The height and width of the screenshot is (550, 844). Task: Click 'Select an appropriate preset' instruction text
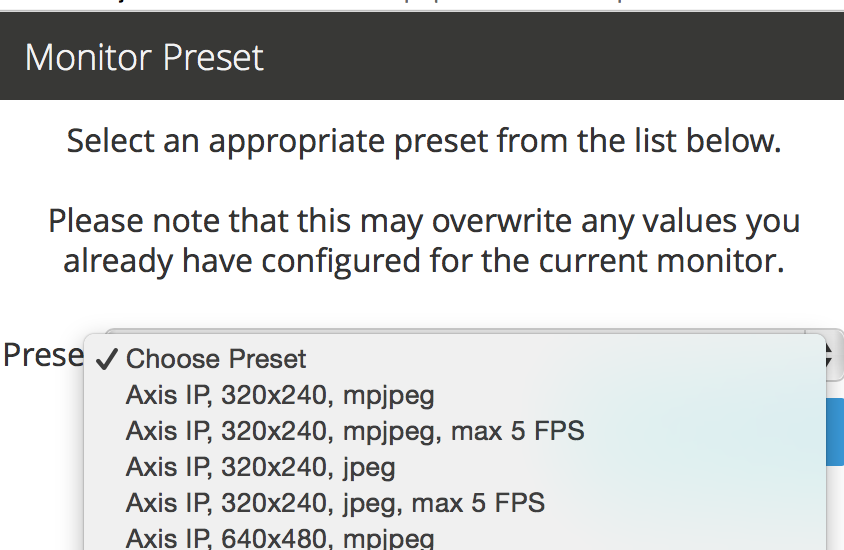424,141
